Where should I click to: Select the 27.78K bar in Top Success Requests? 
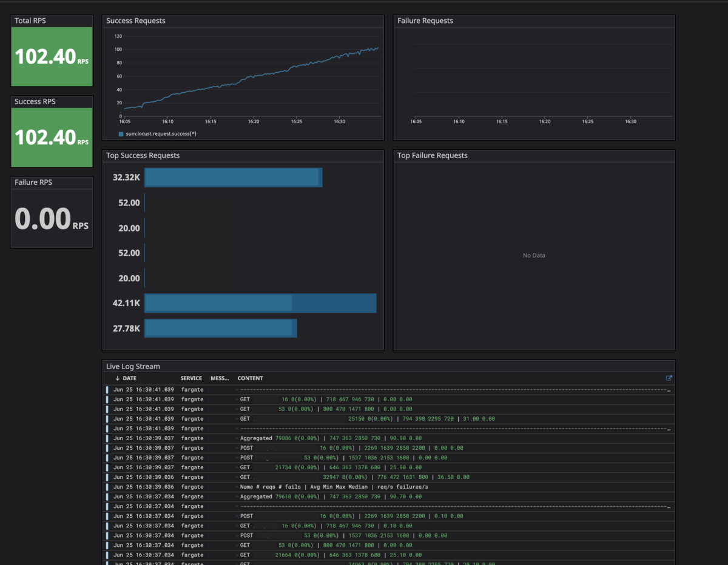(x=221, y=329)
